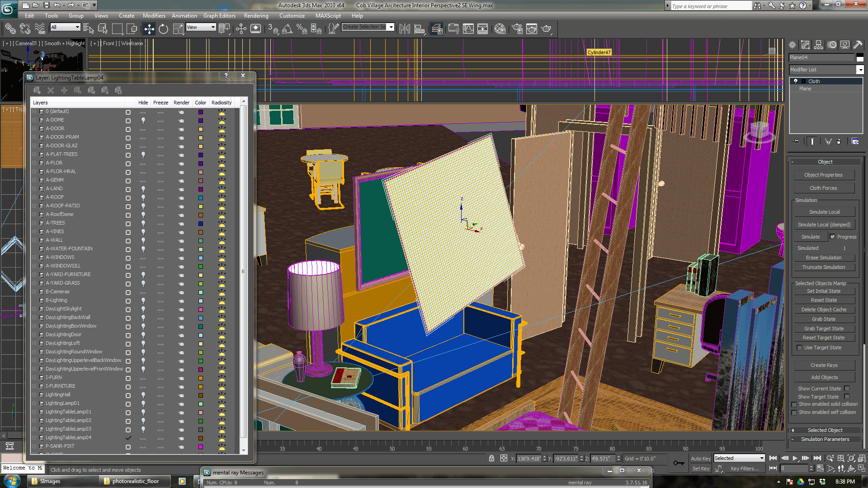Select the Unlink Selection tool
Screen dimensions: 868x488
click(x=25, y=29)
